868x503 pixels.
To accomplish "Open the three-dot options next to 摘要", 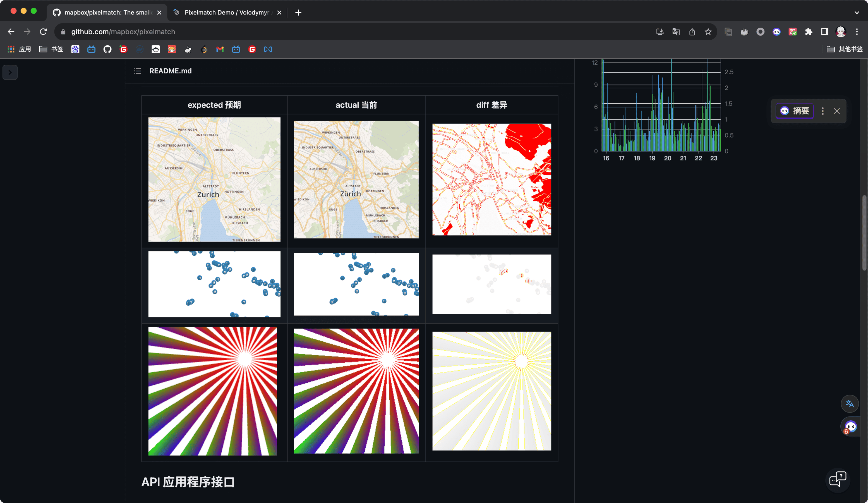I will click(823, 111).
